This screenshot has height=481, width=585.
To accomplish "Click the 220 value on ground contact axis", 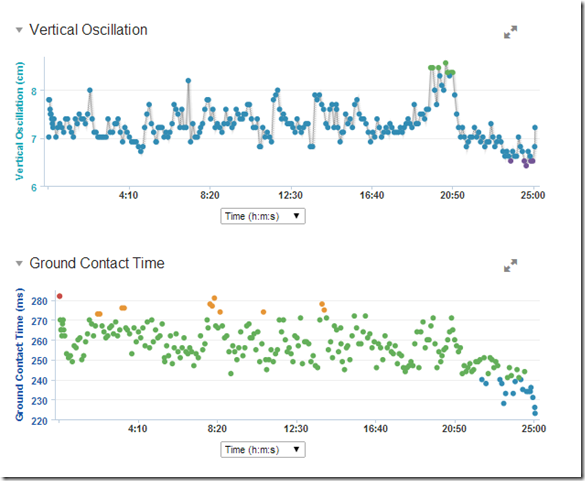I will [x=39, y=421].
